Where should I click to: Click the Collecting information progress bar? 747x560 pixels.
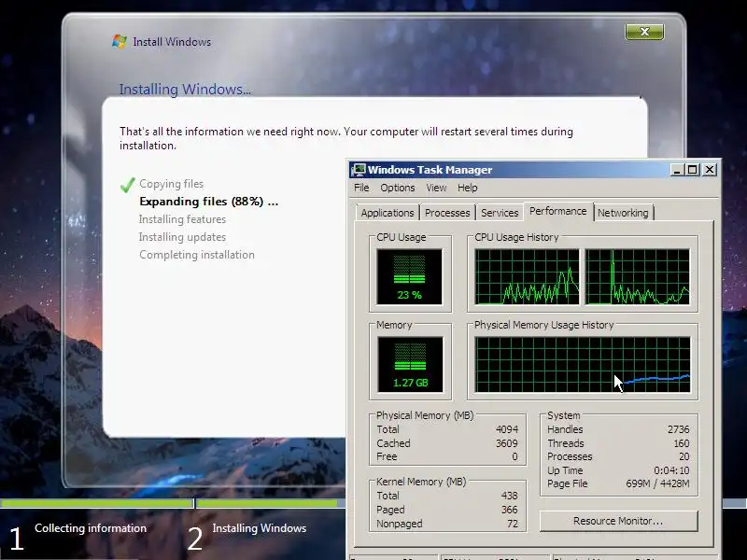coord(97,503)
